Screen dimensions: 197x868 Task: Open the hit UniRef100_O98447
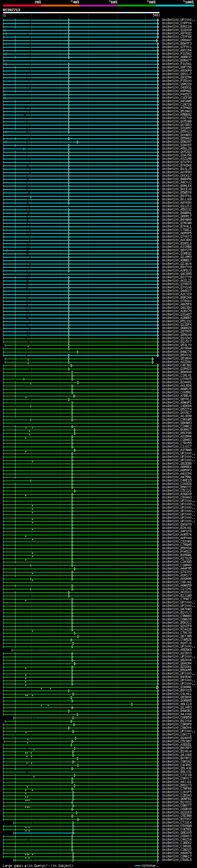click(x=177, y=40)
